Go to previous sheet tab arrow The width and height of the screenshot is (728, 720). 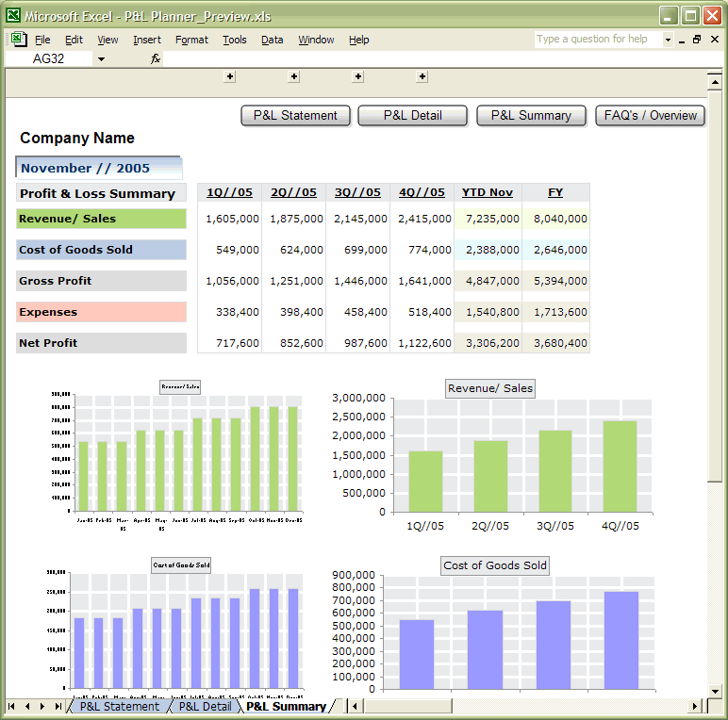pos(27,706)
